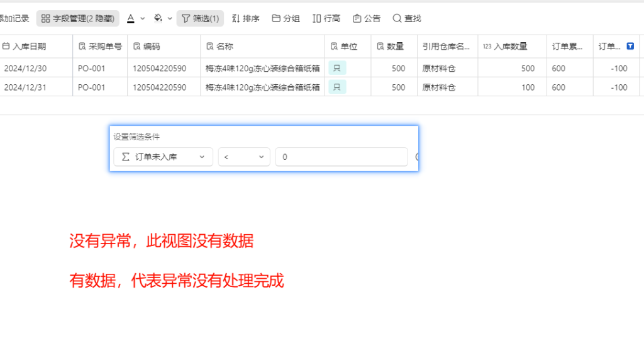Open the 订单未入库 field dropdown
The width and height of the screenshot is (644, 360).
tap(163, 157)
